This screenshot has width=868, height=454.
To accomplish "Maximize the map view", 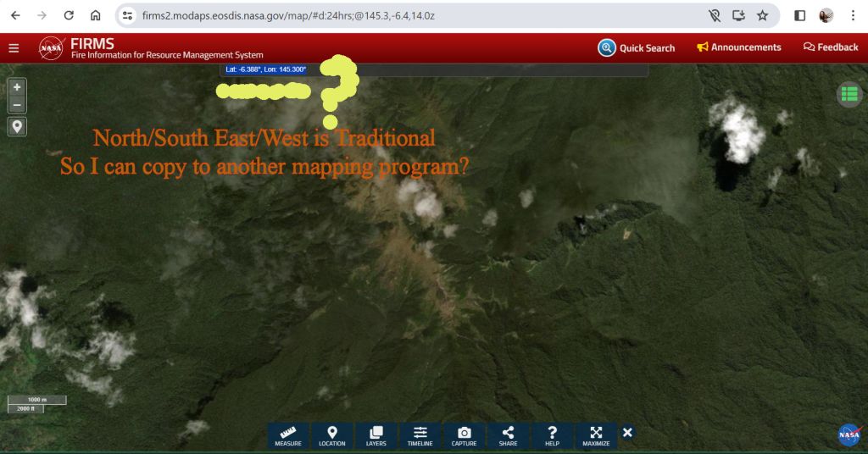I will [x=596, y=436].
